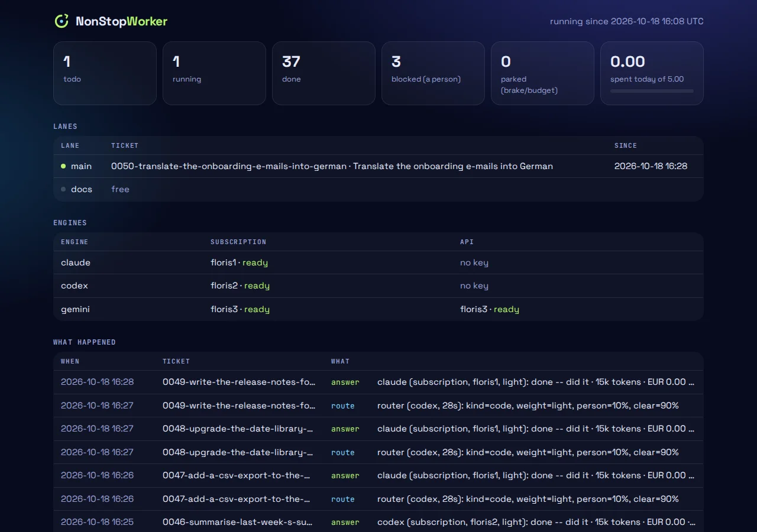Click the 0046-summarise-last-week ticket name
The width and height of the screenshot is (757, 532).
[238, 522]
